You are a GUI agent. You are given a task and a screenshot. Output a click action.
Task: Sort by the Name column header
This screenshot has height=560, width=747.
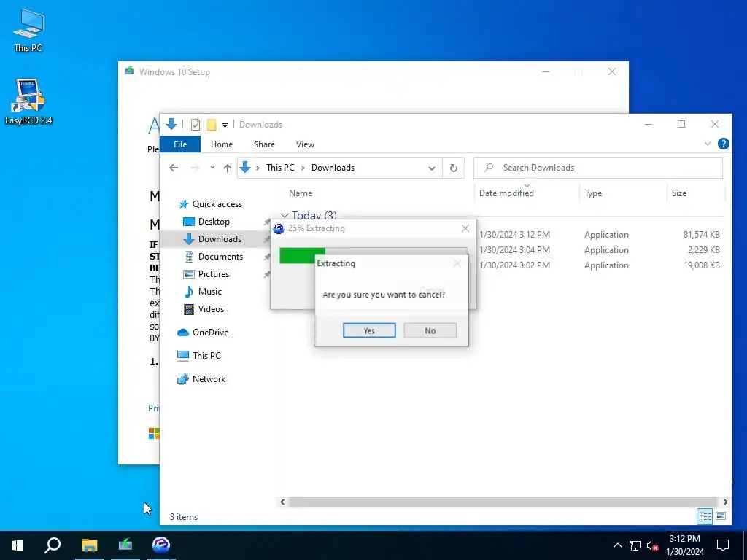(x=301, y=192)
